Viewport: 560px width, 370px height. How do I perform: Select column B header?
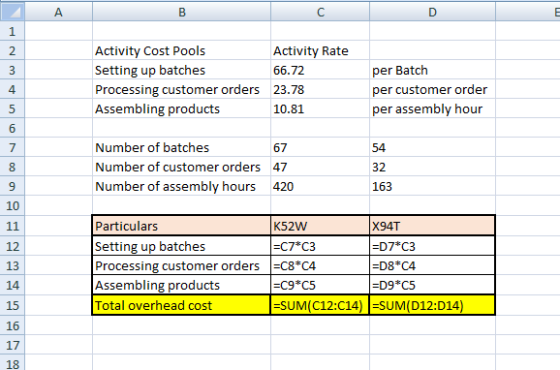(x=182, y=12)
